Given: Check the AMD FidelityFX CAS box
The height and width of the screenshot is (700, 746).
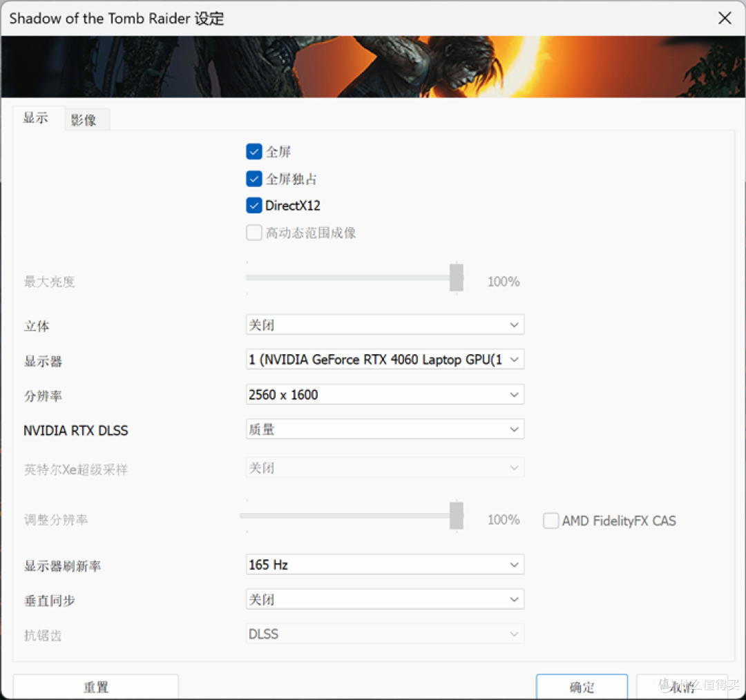Looking at the screenshot, I should coord(551,521).
